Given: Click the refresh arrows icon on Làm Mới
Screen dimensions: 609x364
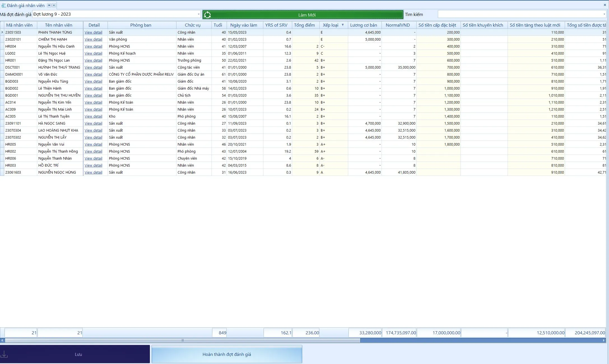Looking at the screenshot, I should coord(207,15).
